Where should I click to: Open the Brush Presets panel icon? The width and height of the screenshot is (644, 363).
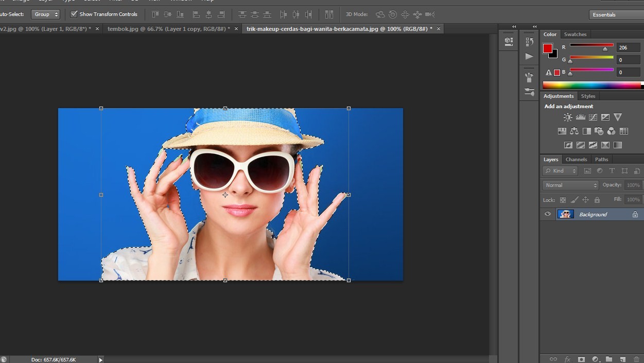(529, 77)
